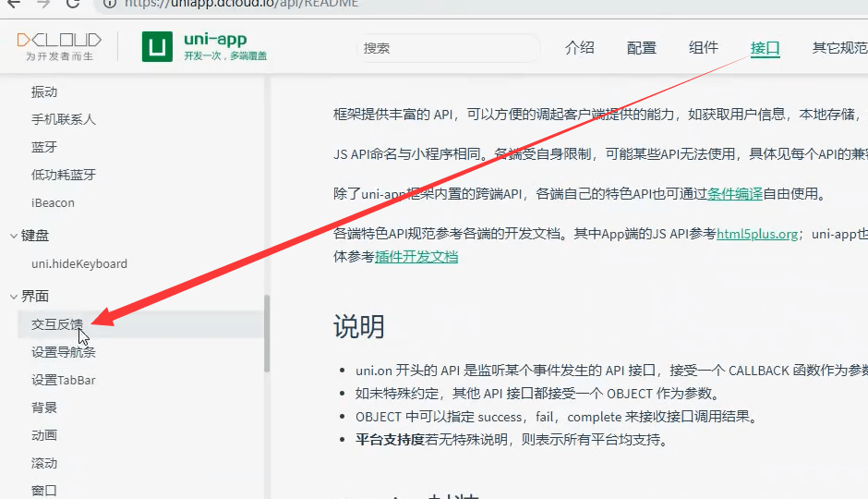Viewport: 868px width, 499px height.
Task: Focus the 搜索 search field
Action: pyautogui.click(x=449, y=48)
